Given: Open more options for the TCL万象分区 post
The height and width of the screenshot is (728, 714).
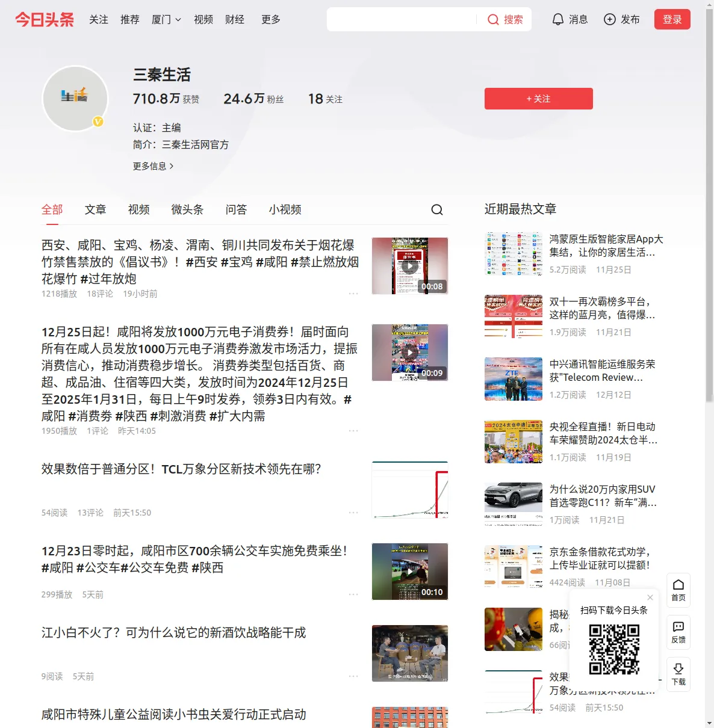Looking at the screenshot, I should 353,513.
